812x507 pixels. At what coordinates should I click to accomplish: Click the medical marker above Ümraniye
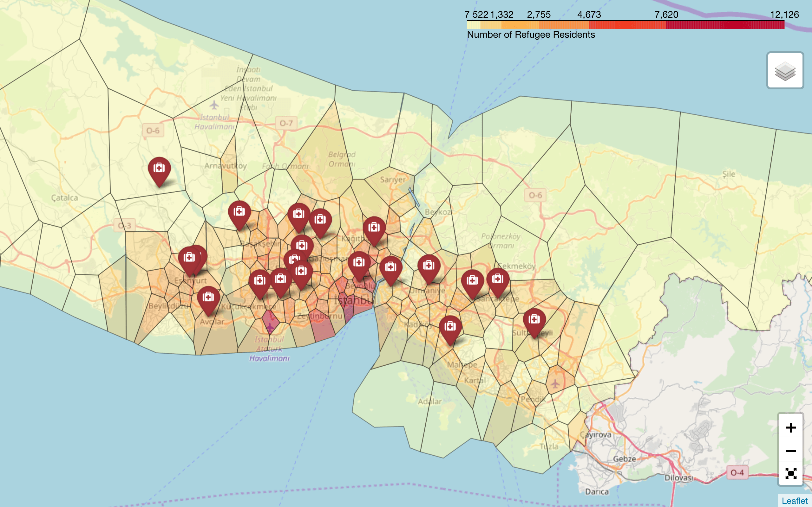[x=429, y=266]
